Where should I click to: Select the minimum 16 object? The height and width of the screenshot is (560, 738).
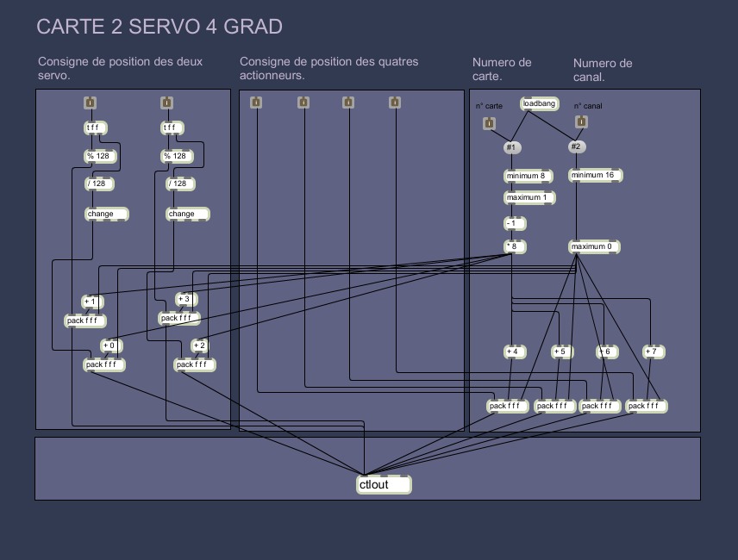pyautogui.click(x=595, y=176)
